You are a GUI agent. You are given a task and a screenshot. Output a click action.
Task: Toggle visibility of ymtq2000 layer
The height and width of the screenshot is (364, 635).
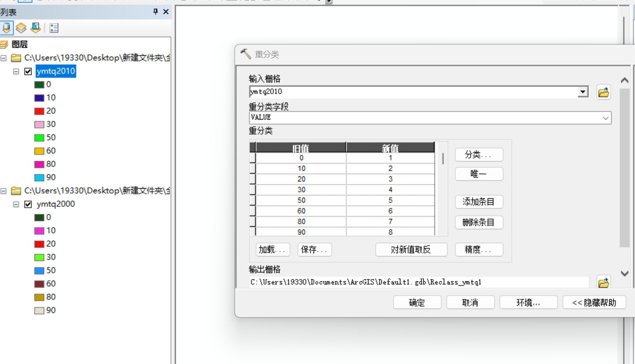[x=28, y=204]
